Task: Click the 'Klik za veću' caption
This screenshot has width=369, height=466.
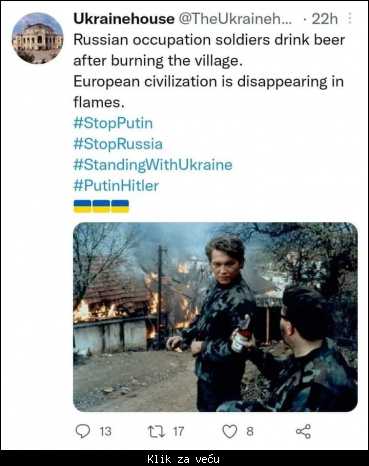Action: (x=184, y=459)
